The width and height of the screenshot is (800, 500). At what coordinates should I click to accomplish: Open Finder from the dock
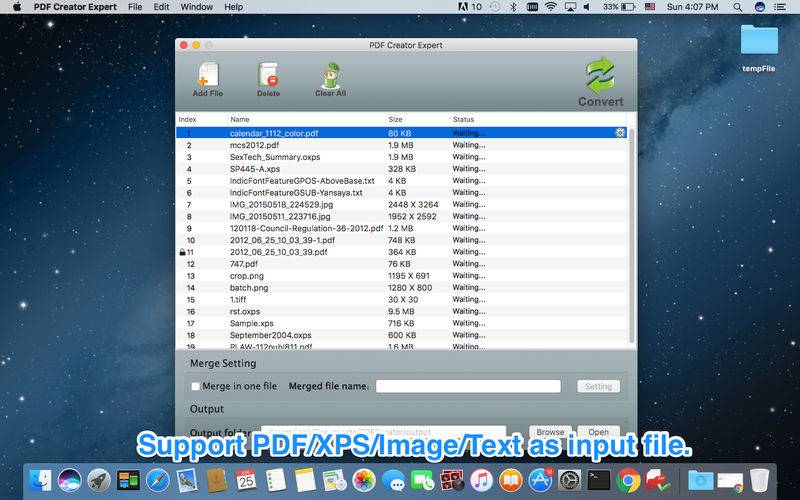point(41,480)
